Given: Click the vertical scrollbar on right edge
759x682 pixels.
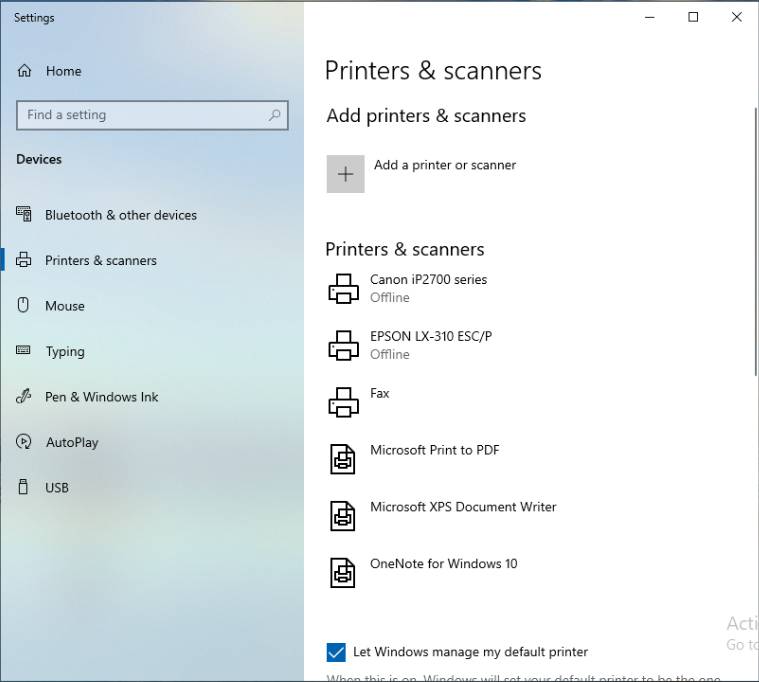Looking at the screenshot, I should coord(756,241).
